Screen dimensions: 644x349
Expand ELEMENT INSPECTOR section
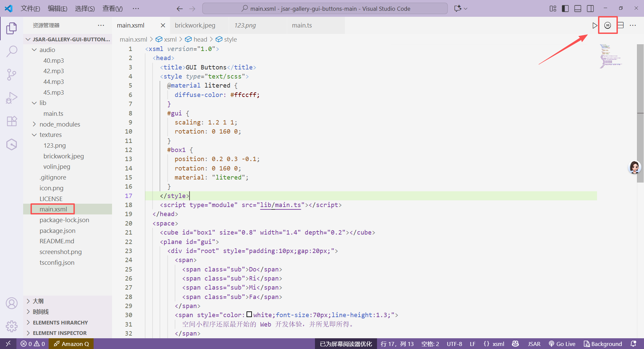point(67,333)
